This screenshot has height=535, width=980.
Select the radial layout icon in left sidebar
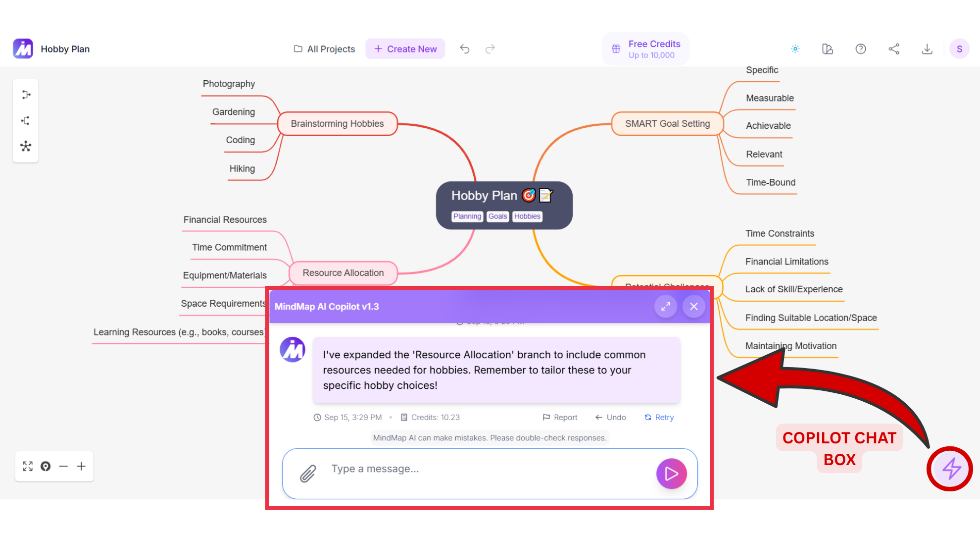point(26,146)
